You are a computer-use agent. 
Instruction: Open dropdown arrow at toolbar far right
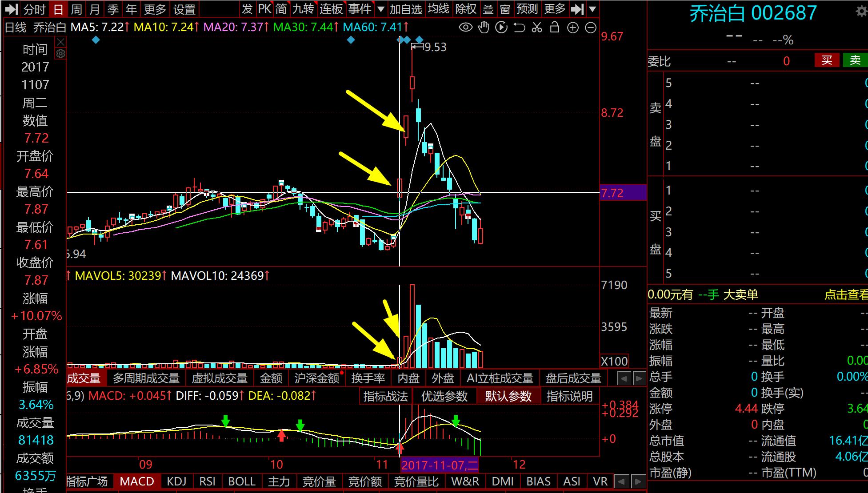click(592, 9)
